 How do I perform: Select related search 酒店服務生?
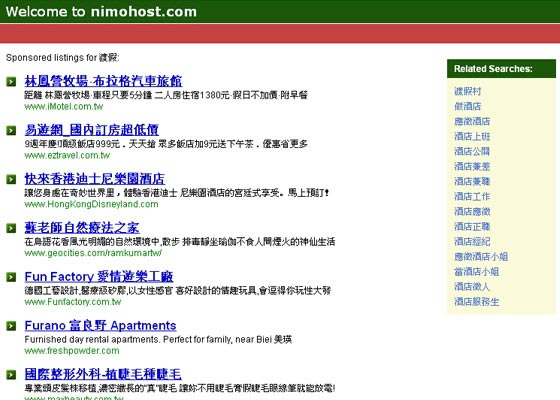[476, 301]
